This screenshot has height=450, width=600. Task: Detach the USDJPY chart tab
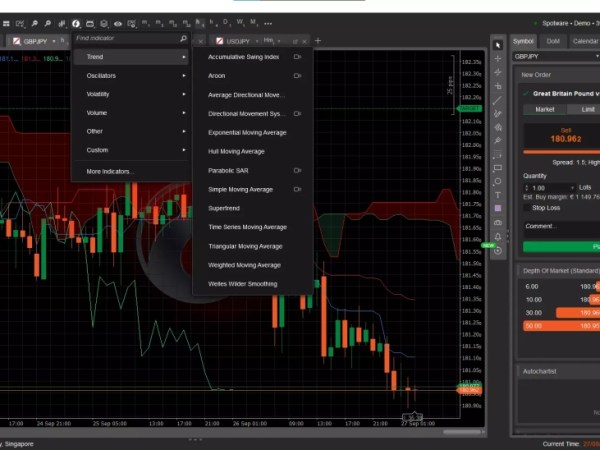tap(295, 41)
